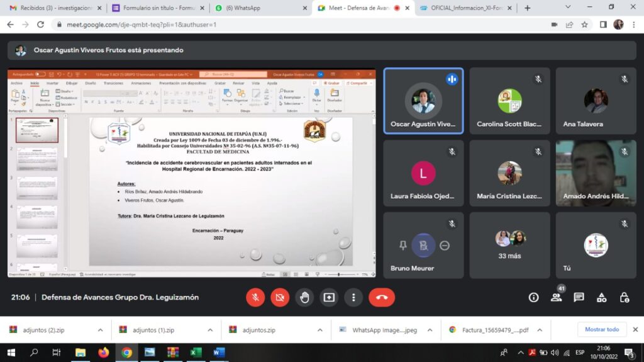Unmute the microphone in Meet
This screenshot has height=362, width=644.
click(x=255, y=297)
